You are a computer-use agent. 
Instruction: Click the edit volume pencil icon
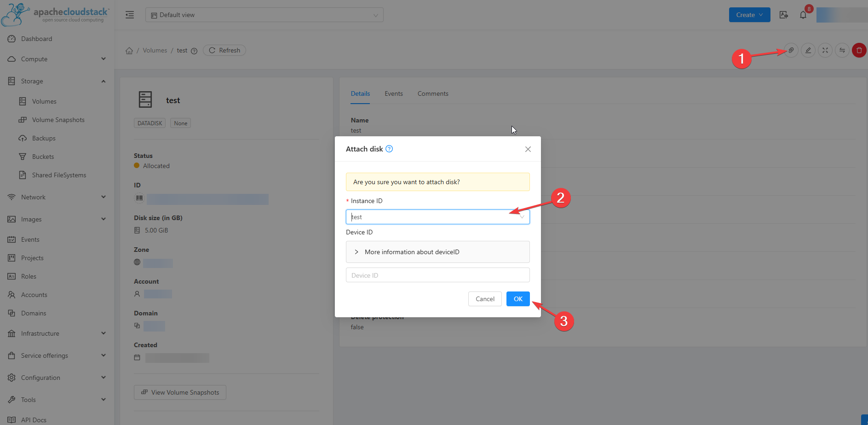tap(808, 50)
